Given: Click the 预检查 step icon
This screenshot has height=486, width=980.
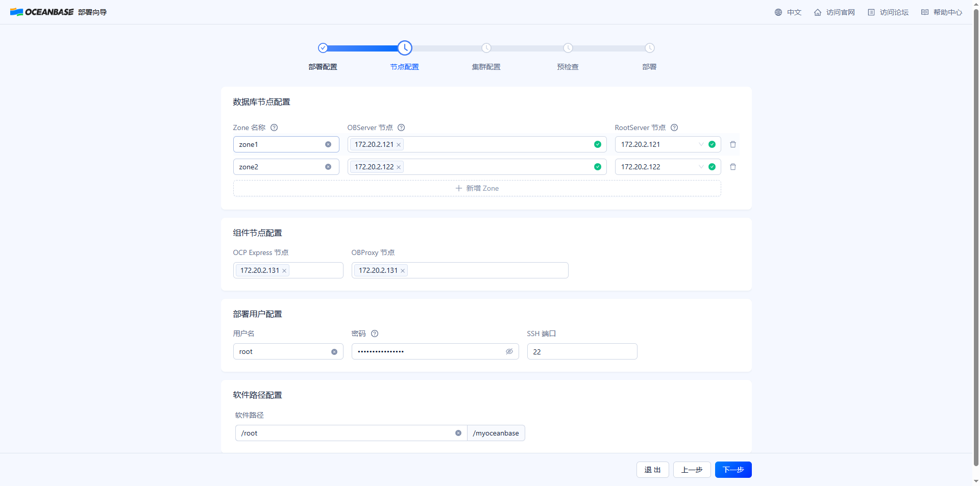Looking at the screenshot, I should [568, 48].
